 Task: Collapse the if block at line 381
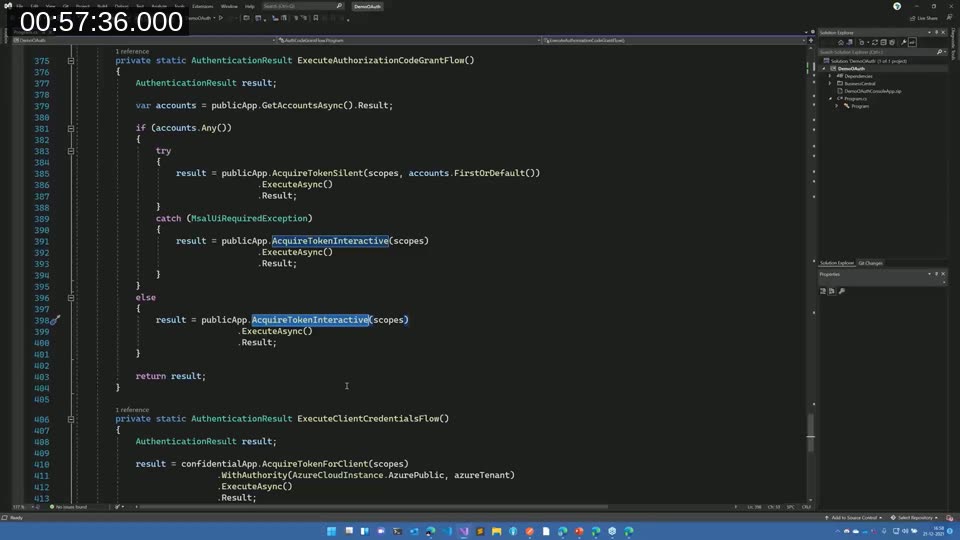click(71, 129)
